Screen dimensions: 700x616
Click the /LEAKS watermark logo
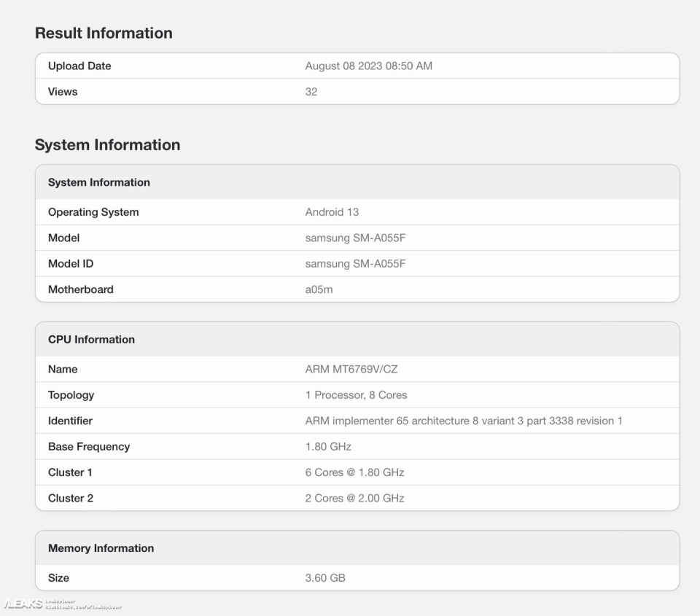coord(23,604)
